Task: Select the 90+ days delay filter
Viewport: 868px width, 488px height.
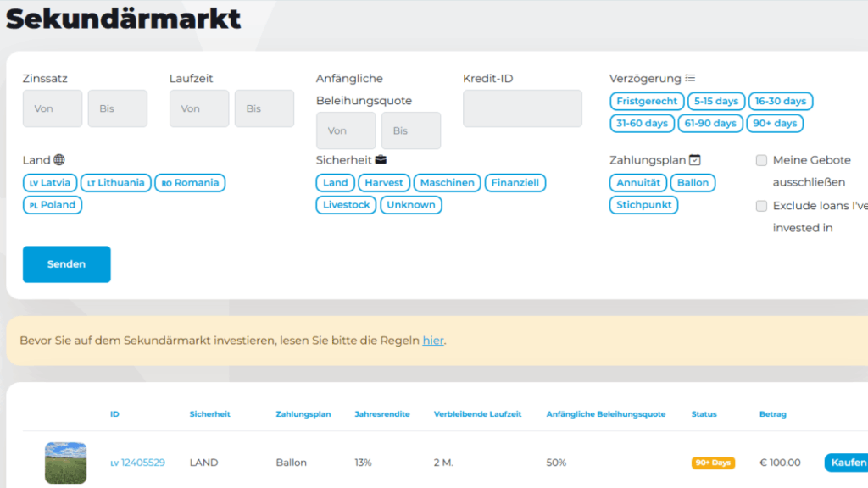Action: click(774, 124)
